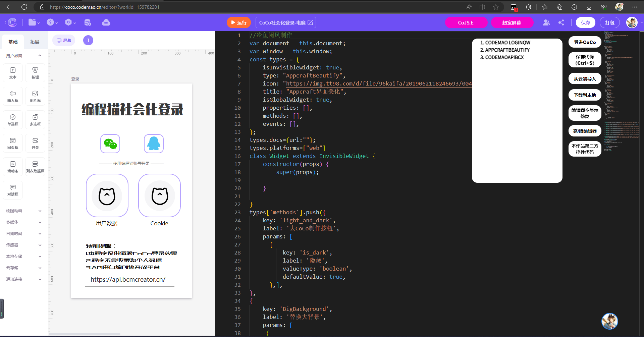Screen dimensions: 644x337
Task: Run the project with 运行
Action: (238, 22)
